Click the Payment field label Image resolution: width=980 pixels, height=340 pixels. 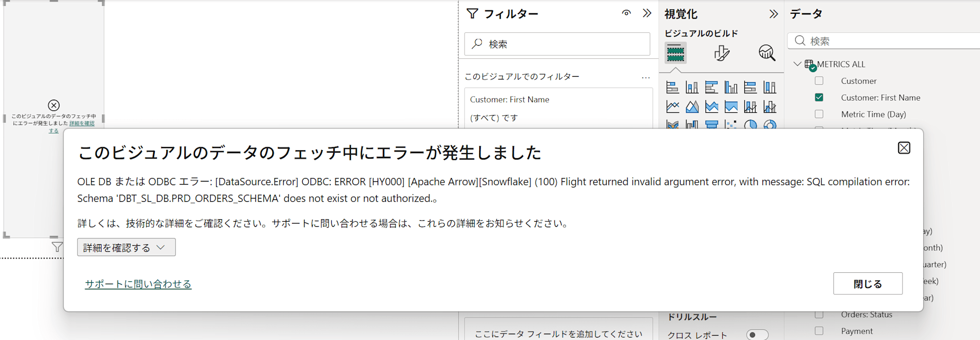[857, 331]
